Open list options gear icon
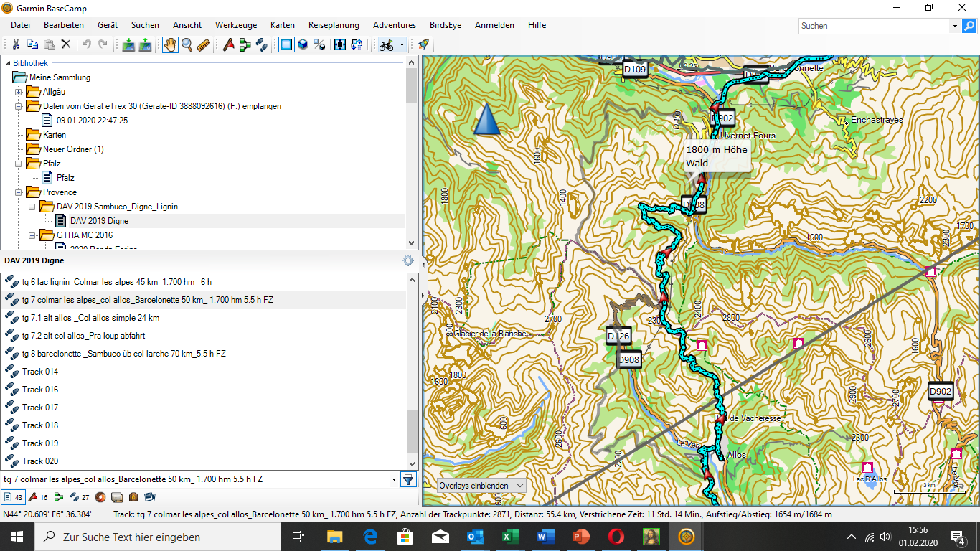980x551 pixels. [x=408, y=261]
